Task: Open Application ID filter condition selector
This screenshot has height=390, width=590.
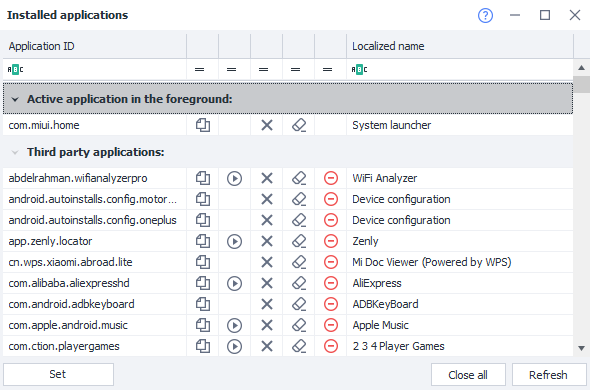Action: [15, 70]
